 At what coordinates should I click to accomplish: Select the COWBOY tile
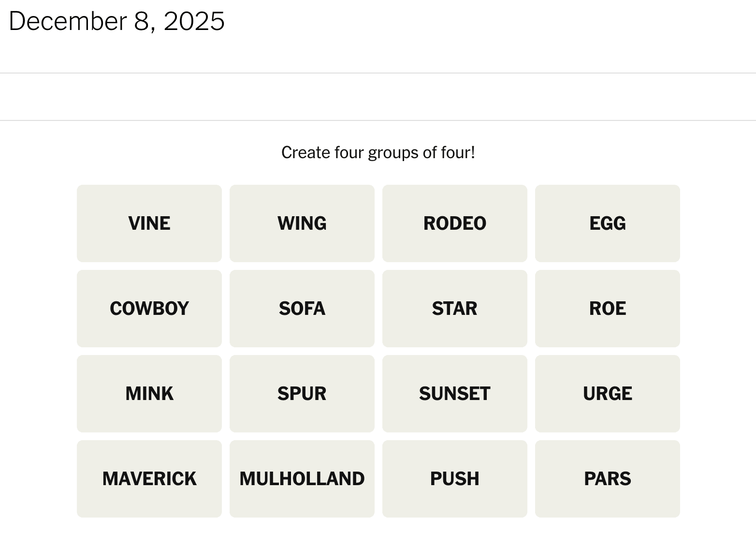149,309
